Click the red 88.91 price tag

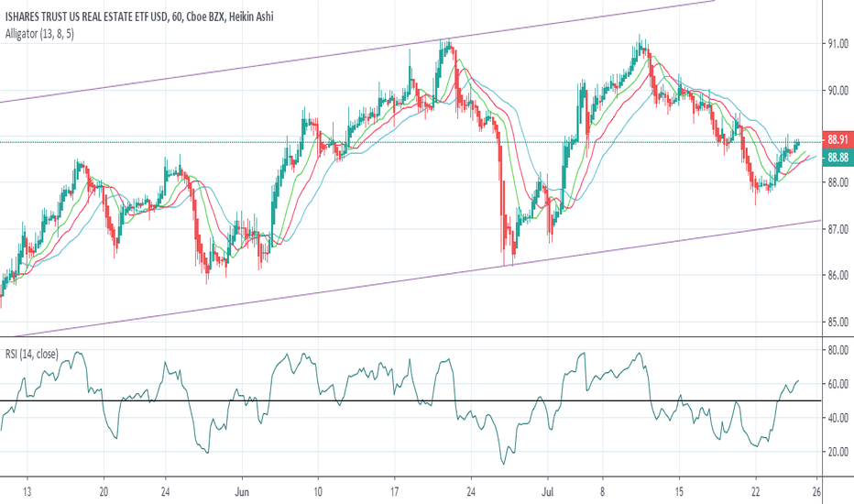(x=838, y=139)
